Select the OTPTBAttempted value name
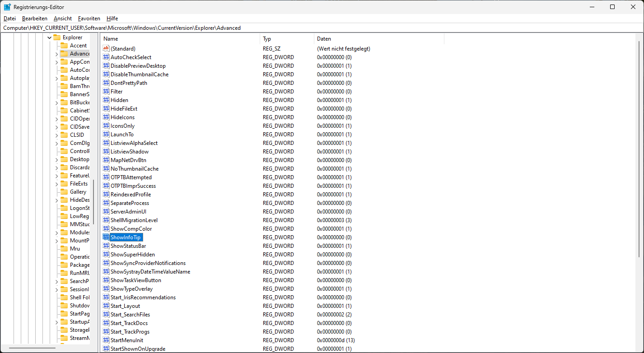Image resolution: width=644 pixels, height=353 pixels. [x=131, y=177]
